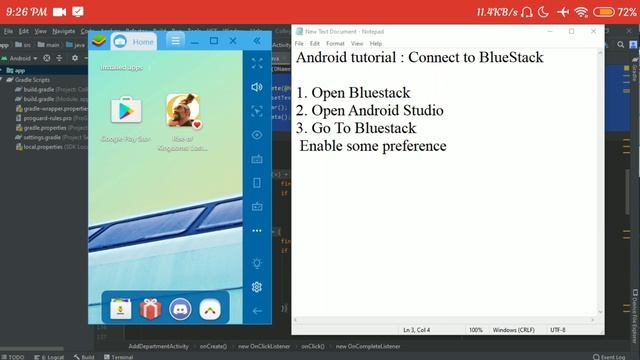640x360 pixels.
Task: Click the 'main' breadcrumb in Android Studio
Action: [49, 45]
